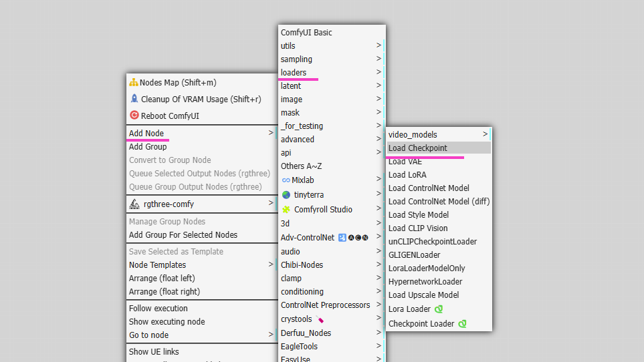
Task: Click the rgthree-comfy logo icon
Action: pyautogui.click(x=134, y=204)
